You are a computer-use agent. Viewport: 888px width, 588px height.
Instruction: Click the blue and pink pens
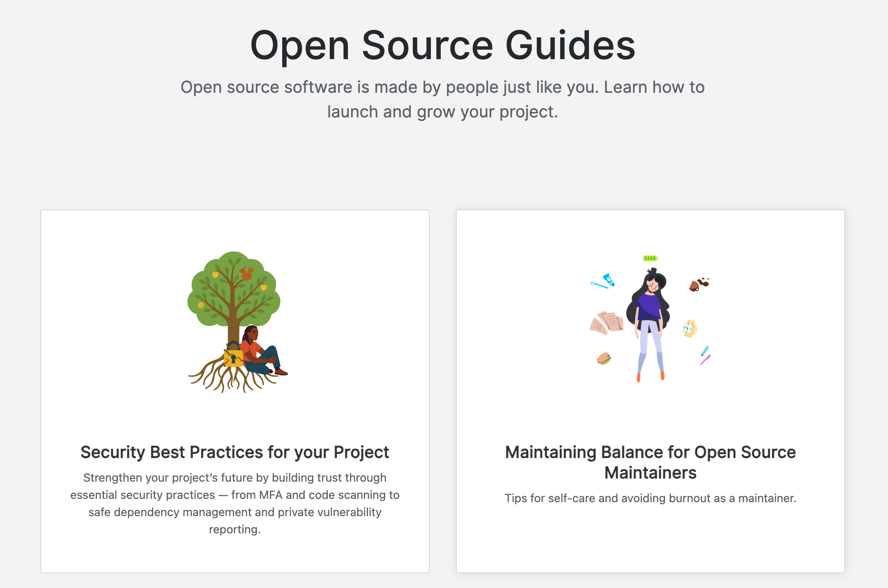(x=705, y=356)
